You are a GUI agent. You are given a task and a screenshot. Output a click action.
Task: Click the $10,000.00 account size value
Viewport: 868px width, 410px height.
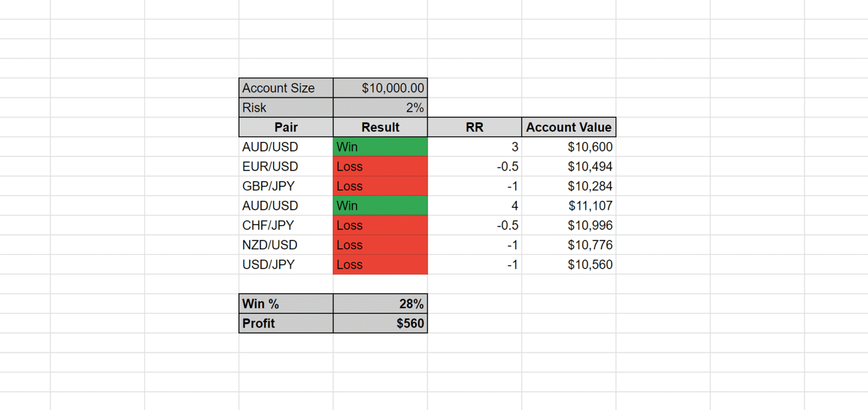click(380, 88)
